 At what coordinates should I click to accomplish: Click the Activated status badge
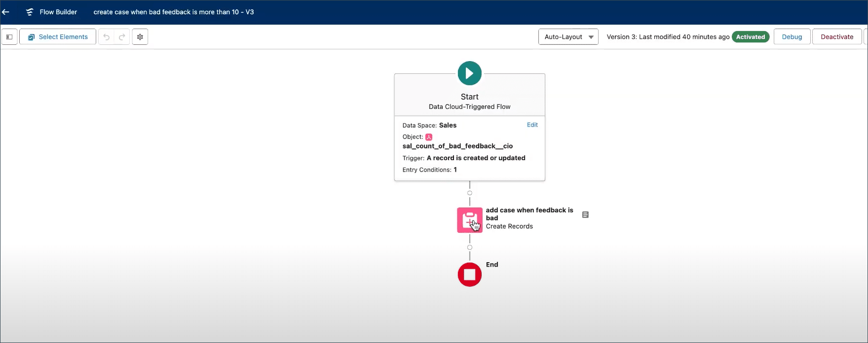click(x=751, y=37)
